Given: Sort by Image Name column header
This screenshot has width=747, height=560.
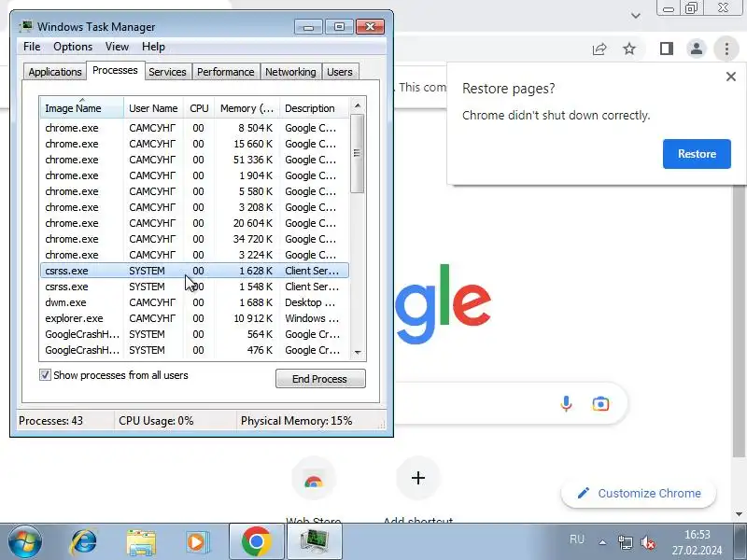Looking at the screenshot, I should click(x=82, y=108).
